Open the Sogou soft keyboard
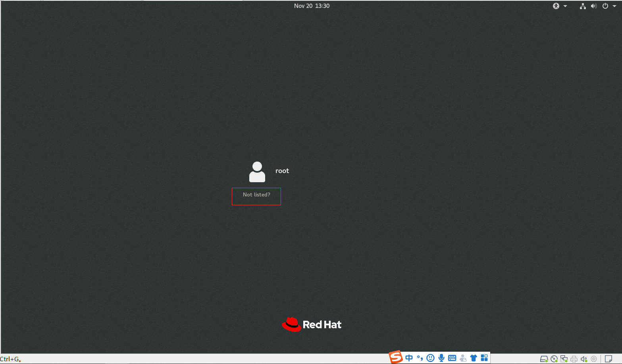622x364 pixels. pos(452,358)
